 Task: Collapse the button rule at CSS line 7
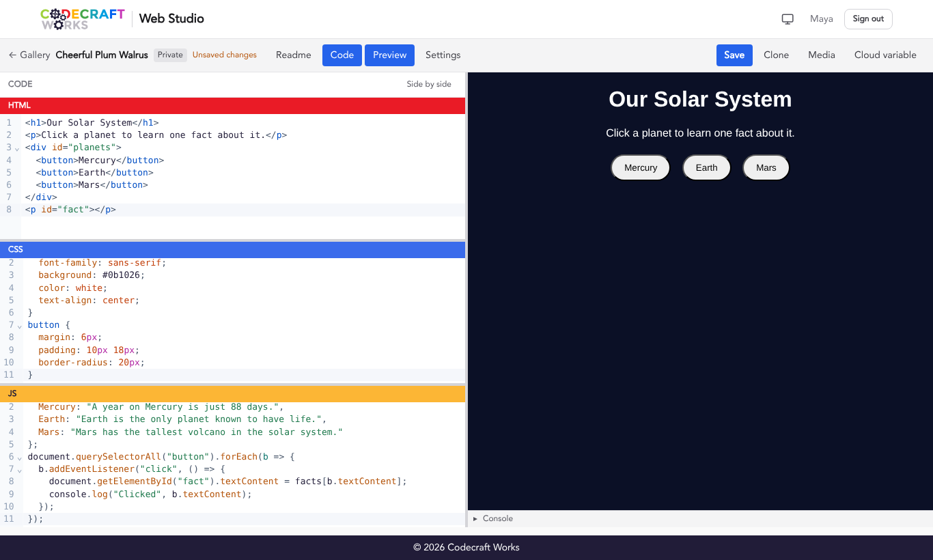(x=19, y=326)
